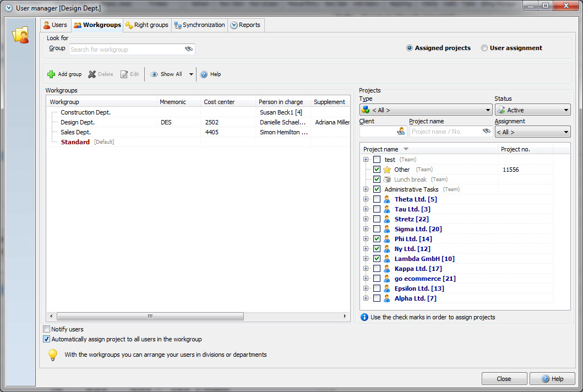Screen dimensions: 583x392
Task: Click the toolbar Help question mark icon
Action: pos(204,74)
